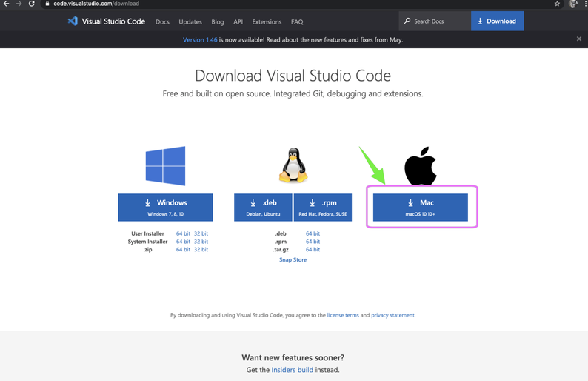Screen dimensions: 588x381
Task: Click the Visual Studio Code logo icon
Action: point(73,21)
